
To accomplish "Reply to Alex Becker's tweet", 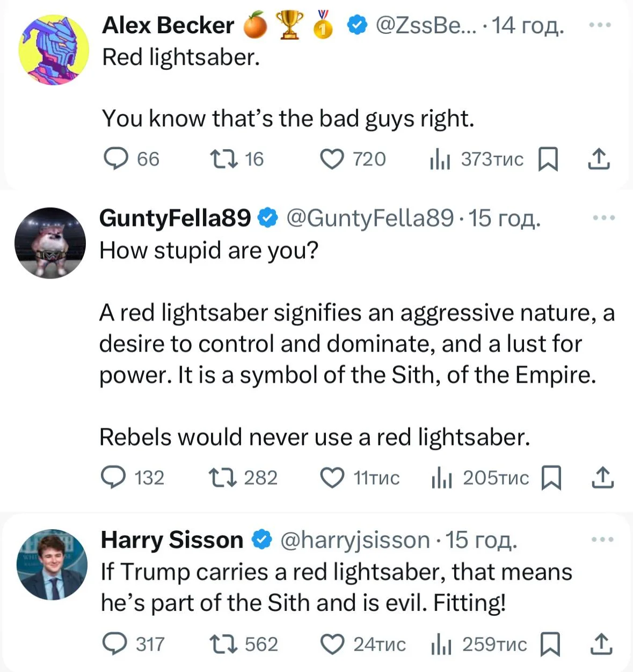I will [x=116, y=159].
